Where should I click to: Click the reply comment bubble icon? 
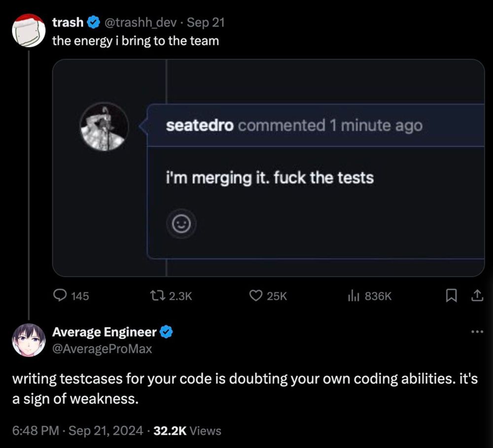click(x=60, y=296)
